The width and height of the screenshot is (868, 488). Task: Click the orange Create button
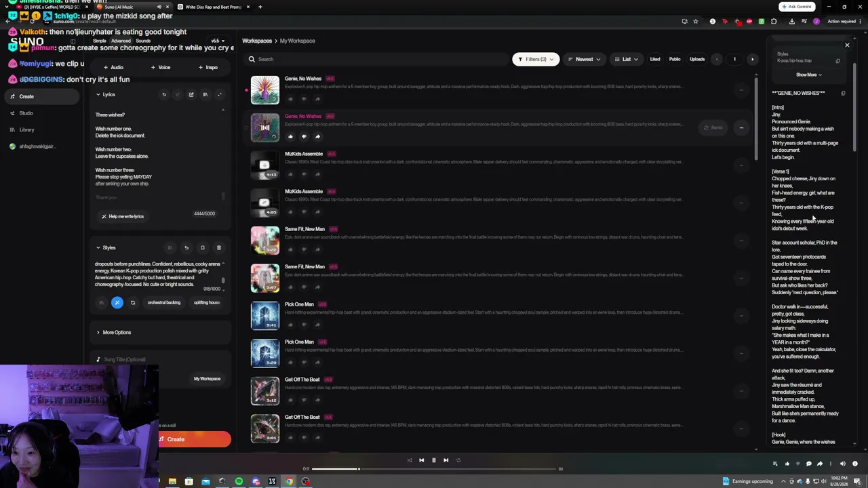[194, 439]
